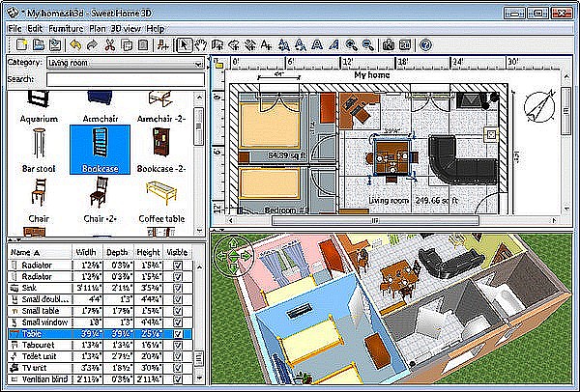Cut selection with the scissors icon
The width and height of the screenshot is (580, 392).
(110, 45)
